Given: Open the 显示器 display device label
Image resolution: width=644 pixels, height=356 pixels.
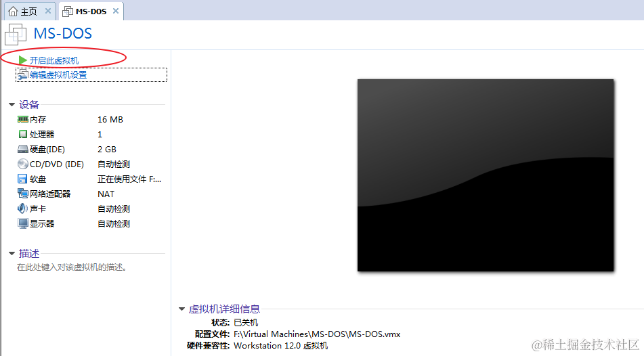Looking at the screenshot, I should (42, 223).
